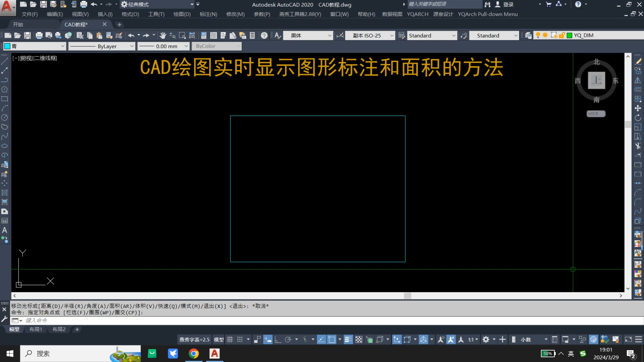Click the Pan hand icon

[163, 36]
